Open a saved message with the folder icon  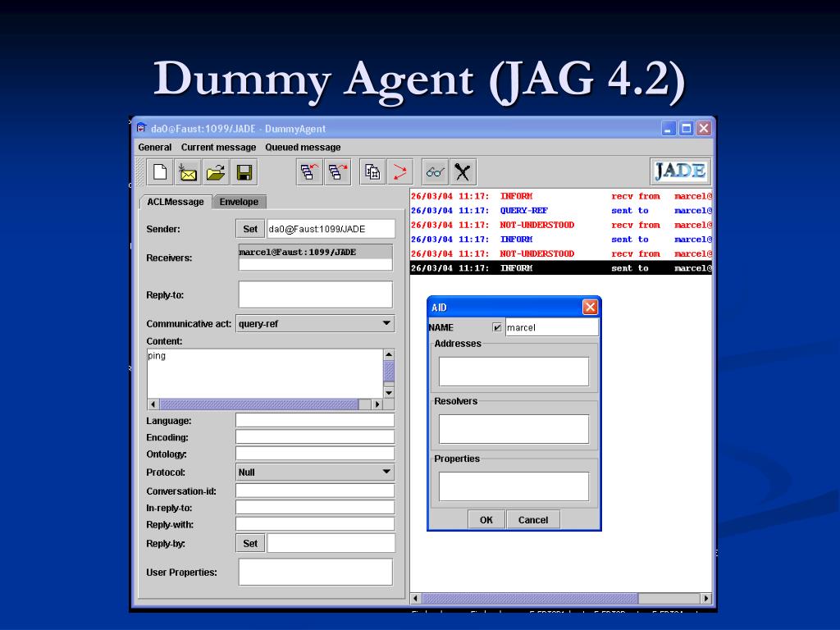click(x=216, y=172)
